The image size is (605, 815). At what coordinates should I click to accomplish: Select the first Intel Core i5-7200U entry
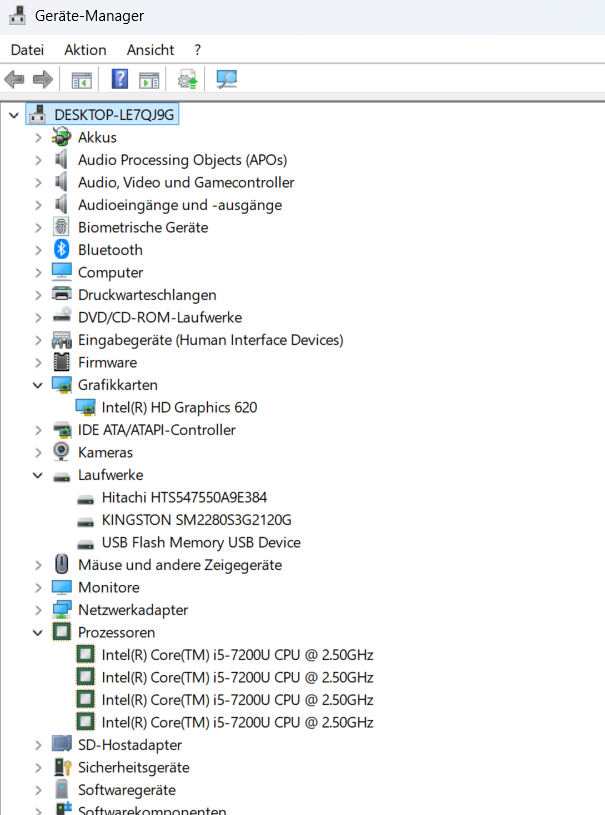click(238, 655)
